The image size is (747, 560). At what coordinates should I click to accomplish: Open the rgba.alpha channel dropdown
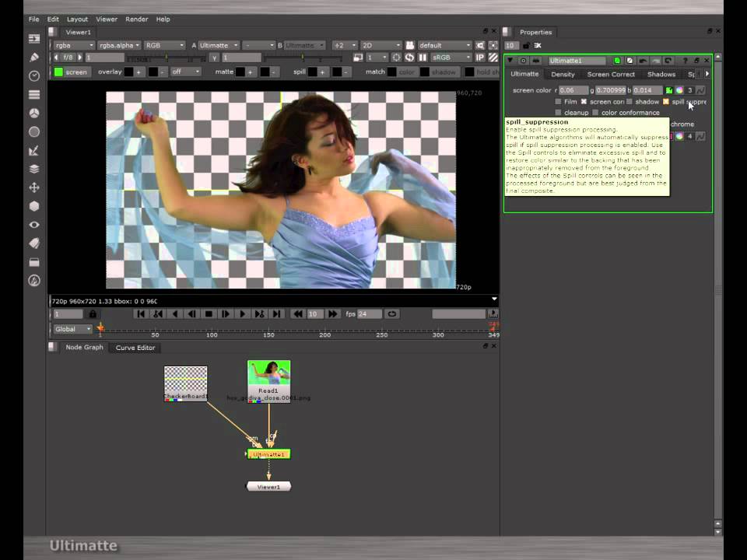click(118, 45)
